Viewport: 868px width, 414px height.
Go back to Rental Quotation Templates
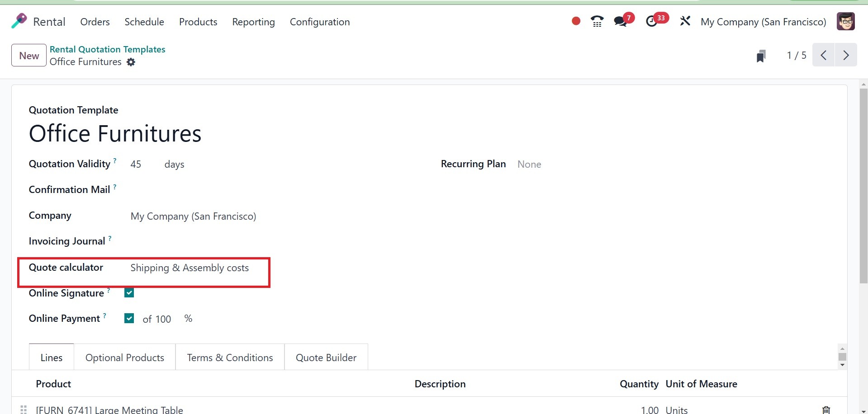pos(107,49)
